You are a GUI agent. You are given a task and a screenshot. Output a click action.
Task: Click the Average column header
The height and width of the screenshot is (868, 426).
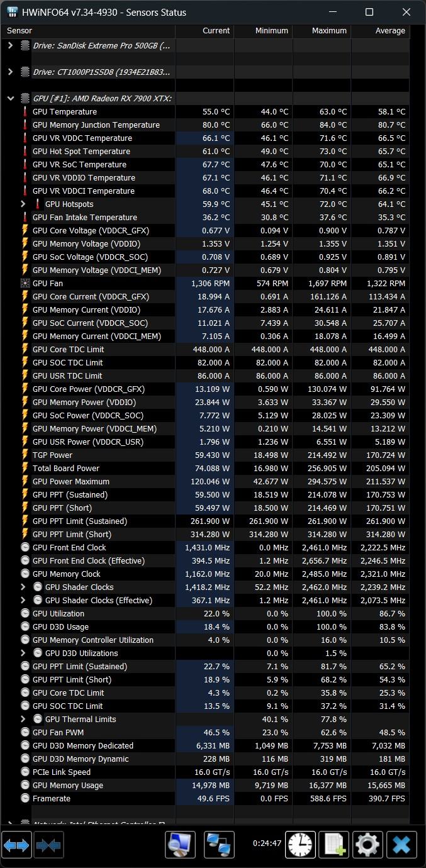(x=380, y=31)
